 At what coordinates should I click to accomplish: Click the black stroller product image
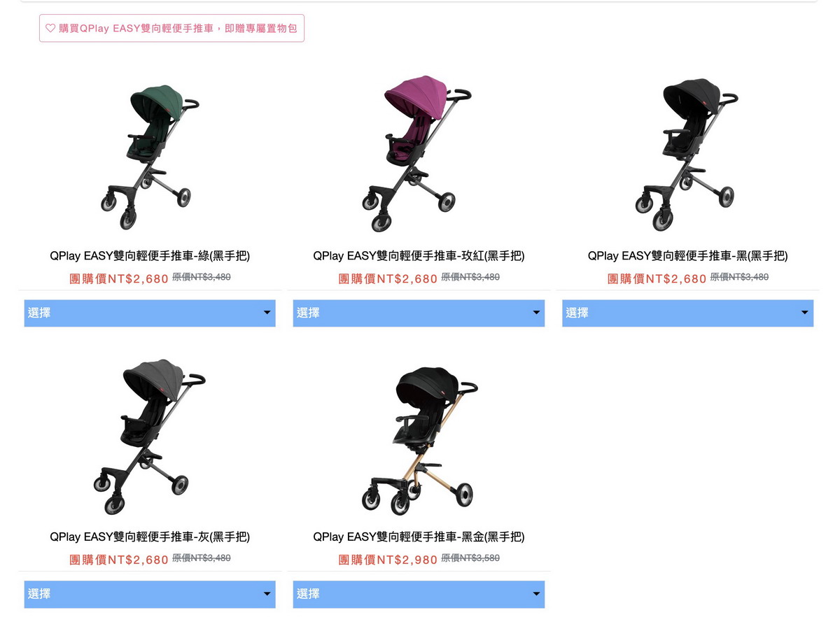(x=687, y=155)
